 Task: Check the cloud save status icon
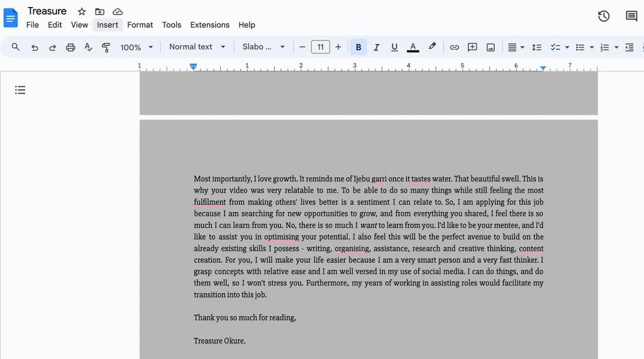(x=118, y=11)
